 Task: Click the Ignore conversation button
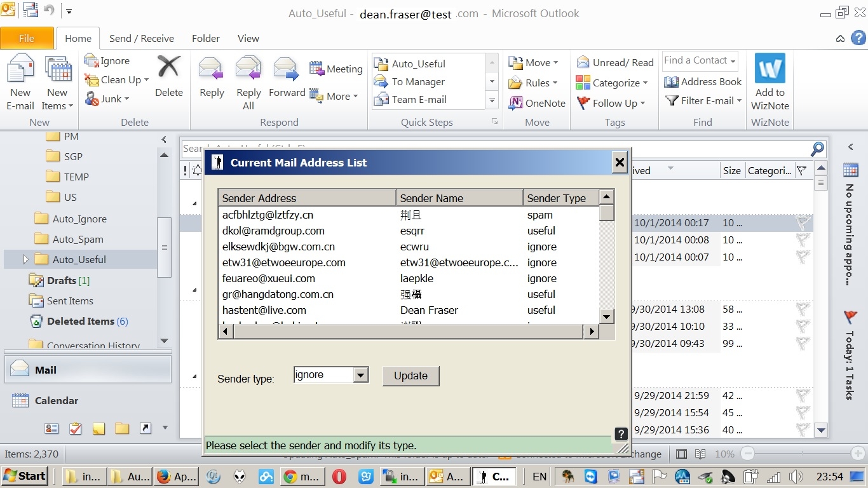(x=107, y=61)
